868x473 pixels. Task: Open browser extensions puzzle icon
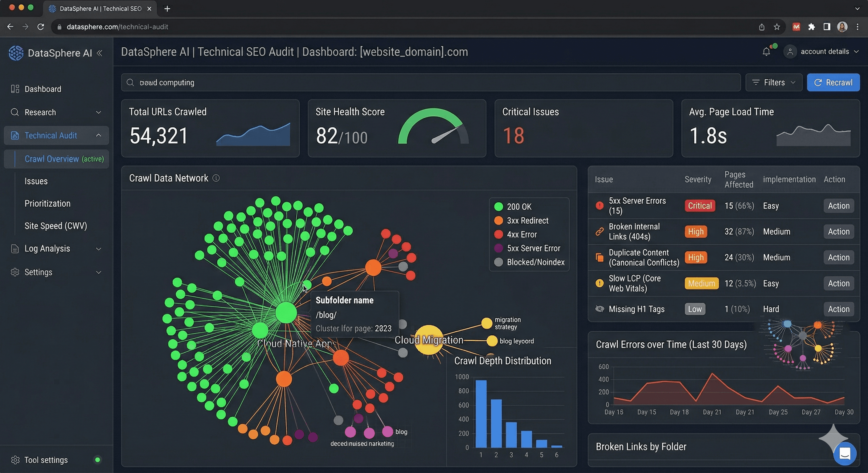[811, 27]
